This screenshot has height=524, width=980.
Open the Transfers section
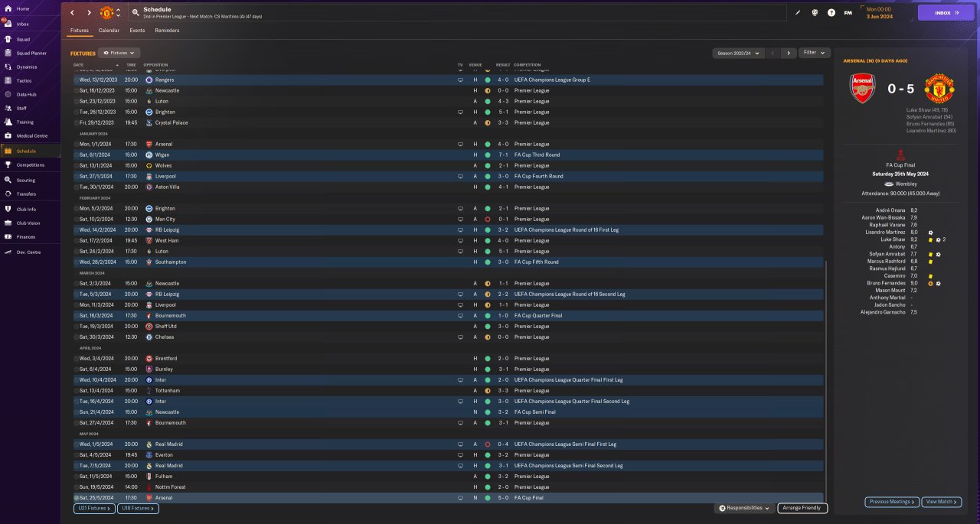click(x=28, y=194)
